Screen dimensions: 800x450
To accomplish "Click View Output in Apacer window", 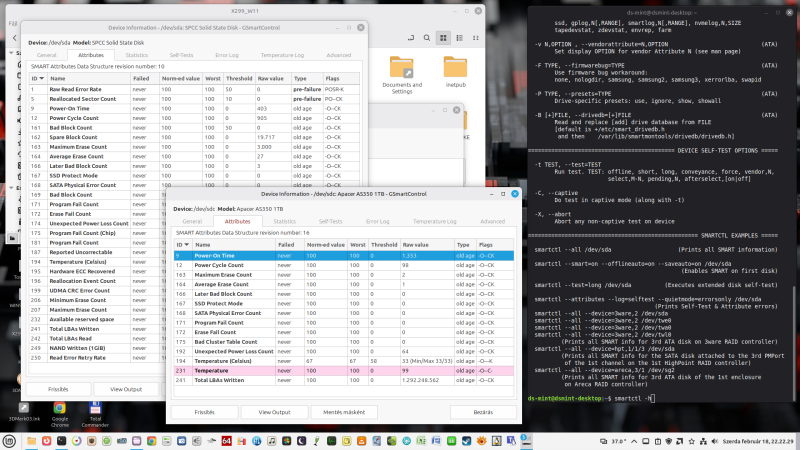I will coord(274,412).
